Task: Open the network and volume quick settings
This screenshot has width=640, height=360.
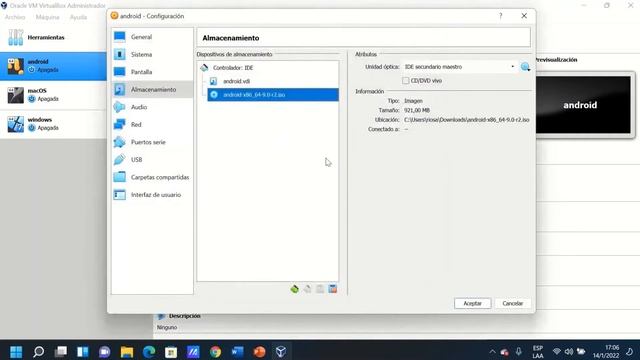Action: click(569, 351)
